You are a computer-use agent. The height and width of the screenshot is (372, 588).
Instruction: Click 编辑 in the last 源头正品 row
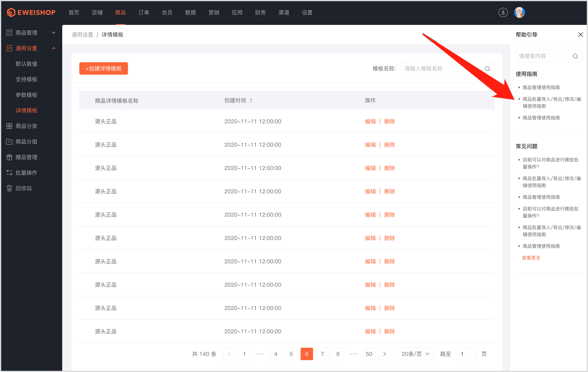click(x=370, y=331)
